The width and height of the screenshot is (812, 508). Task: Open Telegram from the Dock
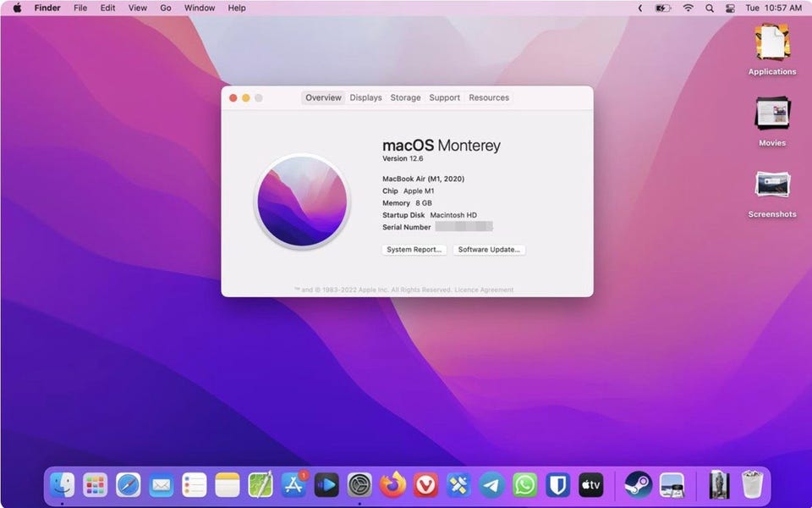coord(491,485)
